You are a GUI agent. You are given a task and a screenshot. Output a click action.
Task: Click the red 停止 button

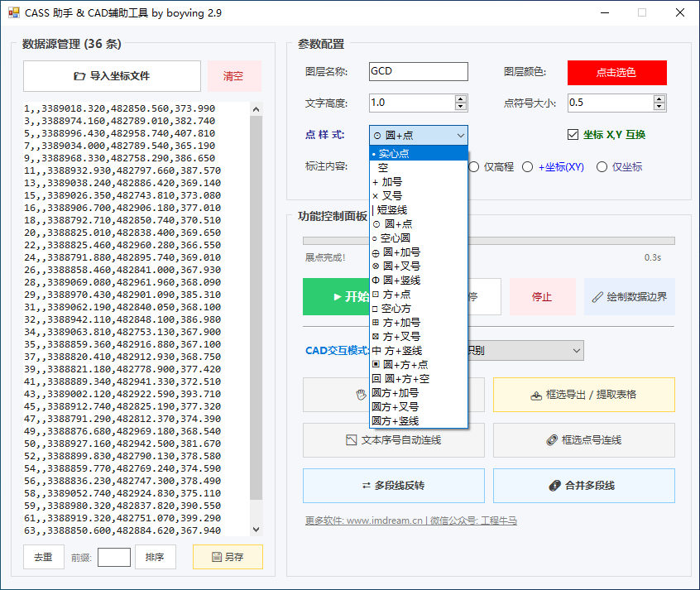tap(541, 296)
